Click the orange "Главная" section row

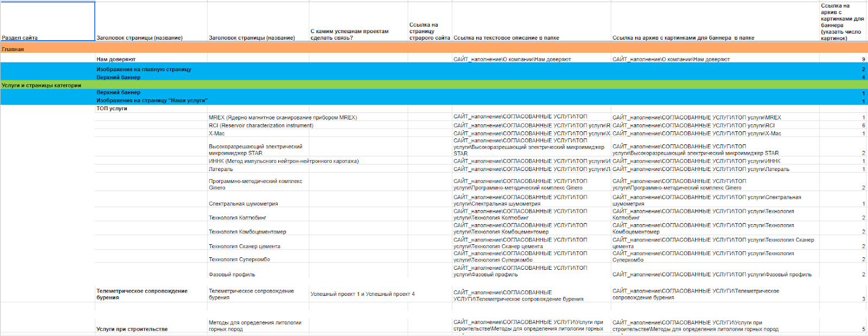tap(434, 49)
